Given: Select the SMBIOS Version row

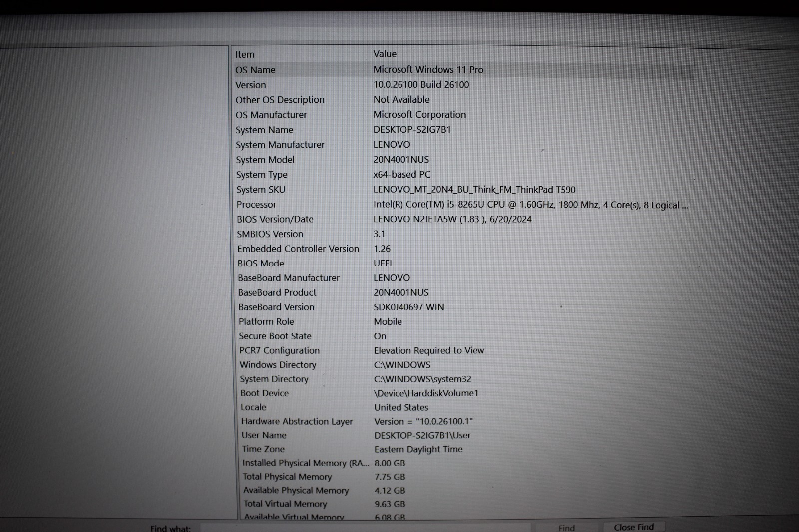Looking at the screenshot, I should (464, 234).
